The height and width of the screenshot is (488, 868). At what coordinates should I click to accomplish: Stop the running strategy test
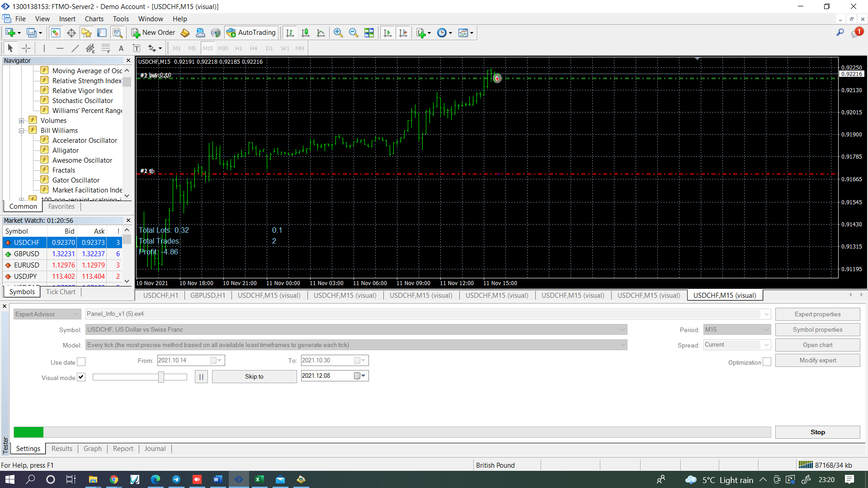click(x=817, y=432)
